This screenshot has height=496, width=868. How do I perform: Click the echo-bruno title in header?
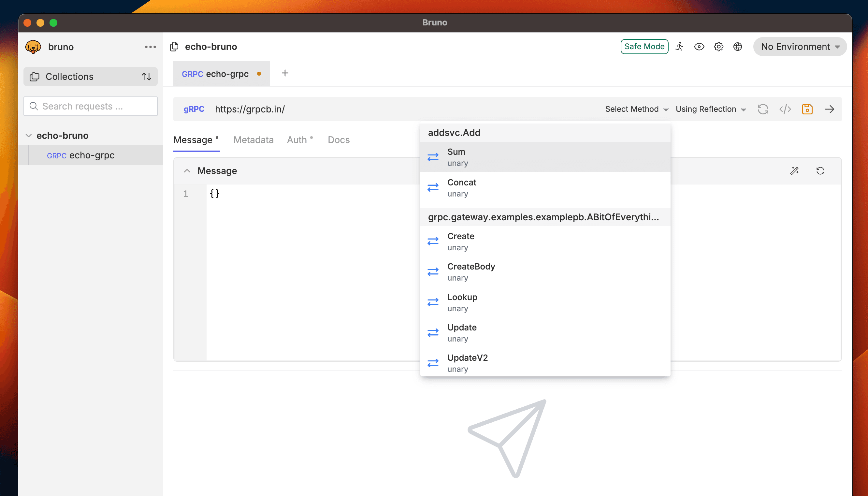pyautogui.click(x=211, y=46)
